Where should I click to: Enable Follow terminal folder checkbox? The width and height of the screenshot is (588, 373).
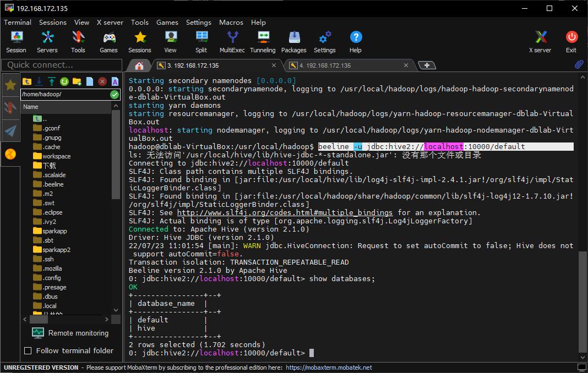[28, 351]
